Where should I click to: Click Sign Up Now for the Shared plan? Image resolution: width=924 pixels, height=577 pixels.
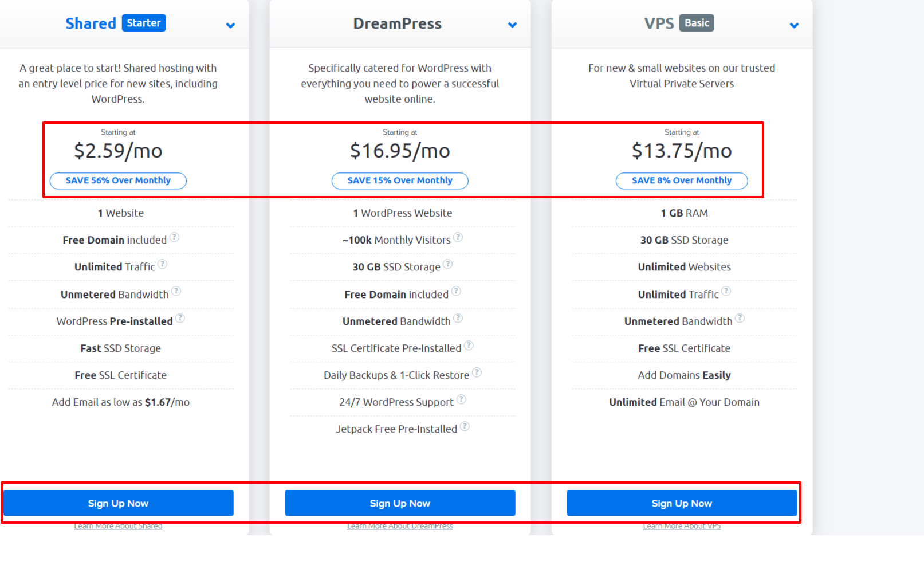[x=119, y=503]
